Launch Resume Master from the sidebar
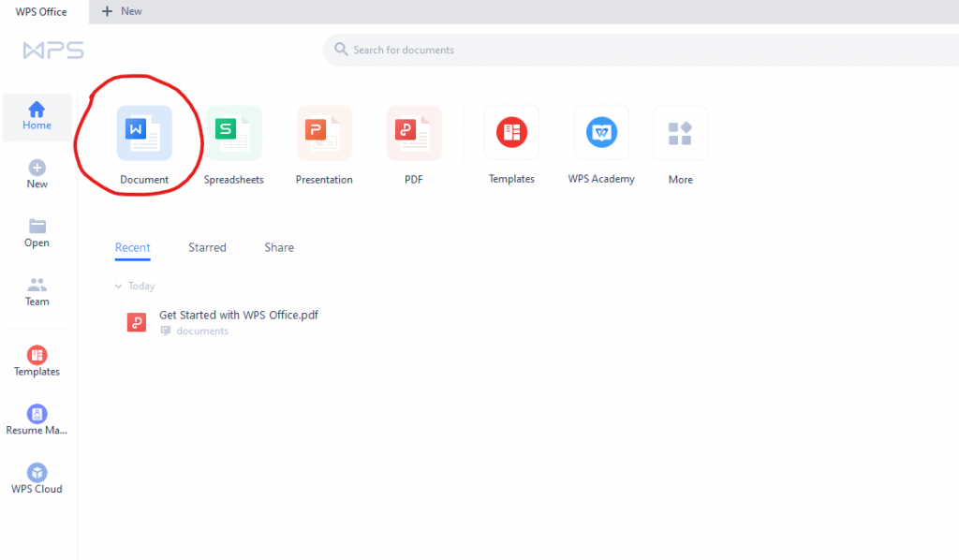959x560 pixels. coord(37,420)
